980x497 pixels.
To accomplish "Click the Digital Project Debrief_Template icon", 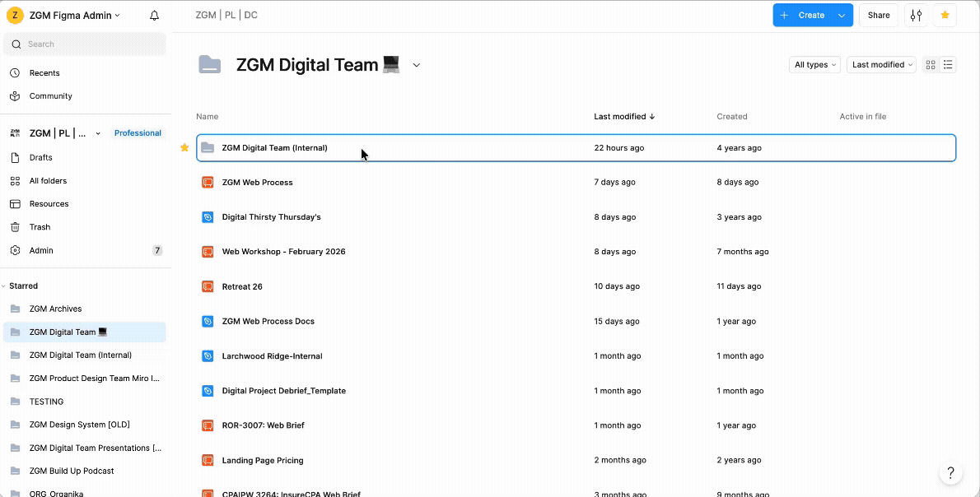I will [208, 391].
